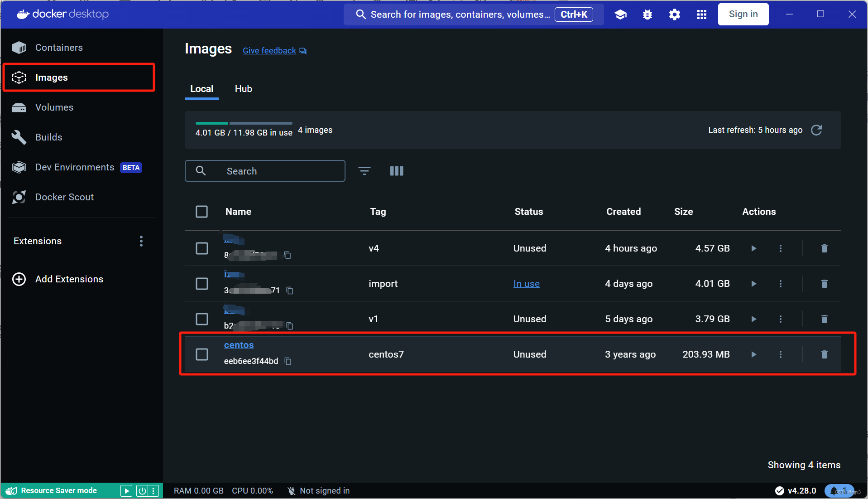
Task: Open Settings gear icon in header
Action: (x=675, y=15)
